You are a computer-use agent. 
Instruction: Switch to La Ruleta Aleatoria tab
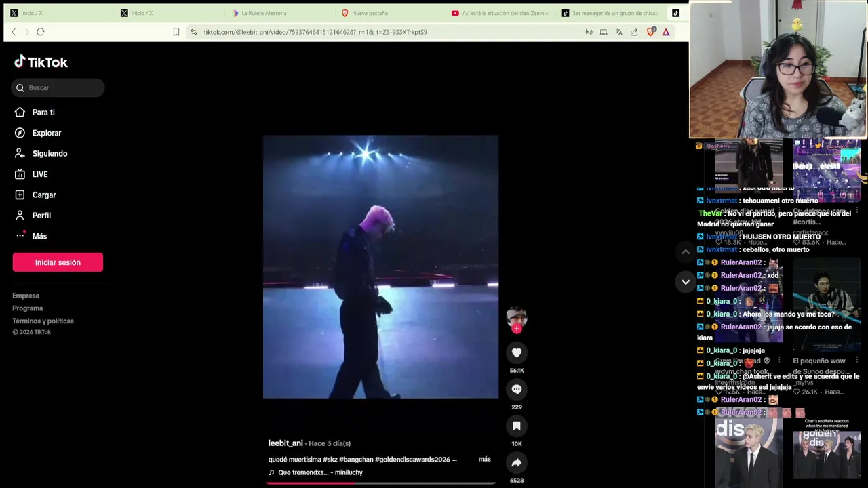278,13
